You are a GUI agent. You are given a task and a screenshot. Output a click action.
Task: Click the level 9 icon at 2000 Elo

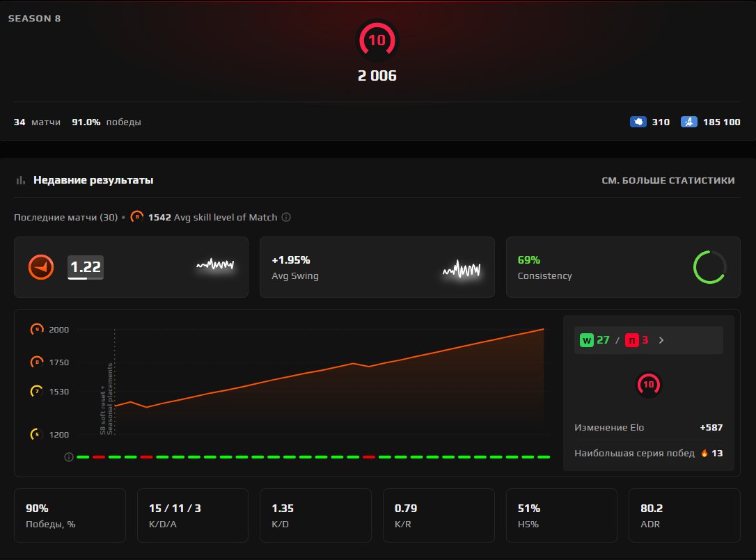[37, 329]
